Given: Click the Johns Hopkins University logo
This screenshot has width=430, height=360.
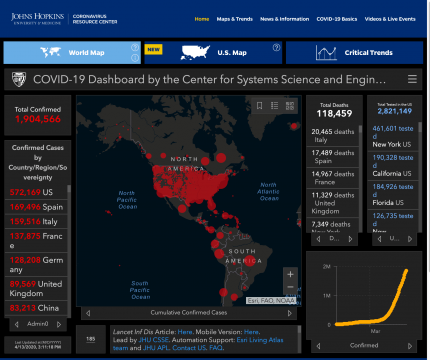Looking at the screenshot, I should point(37,19).
